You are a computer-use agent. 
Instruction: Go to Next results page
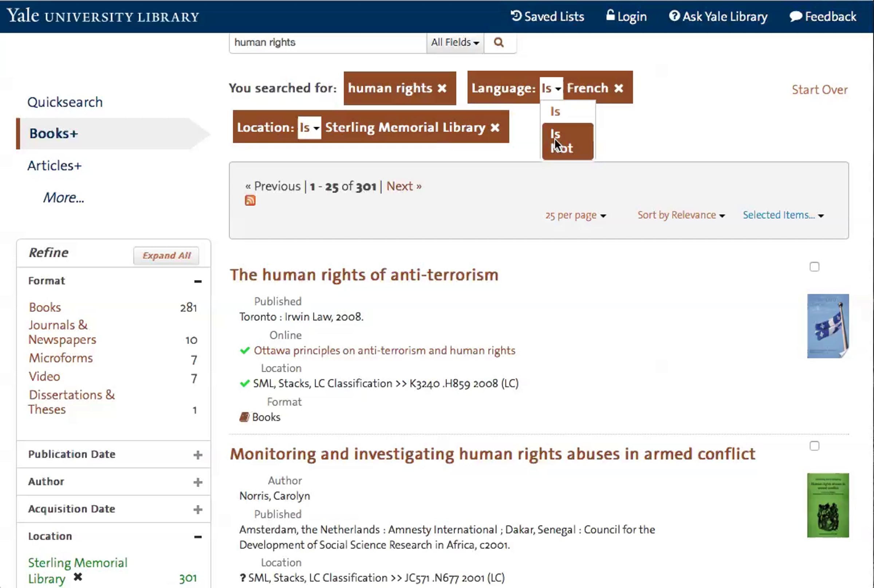click(x=403, y=186)
